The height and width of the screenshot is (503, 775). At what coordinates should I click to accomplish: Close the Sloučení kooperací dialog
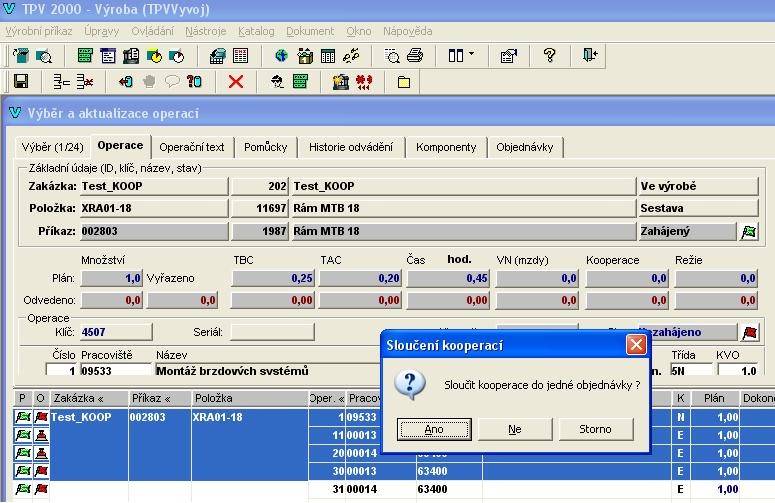(636, 344)
